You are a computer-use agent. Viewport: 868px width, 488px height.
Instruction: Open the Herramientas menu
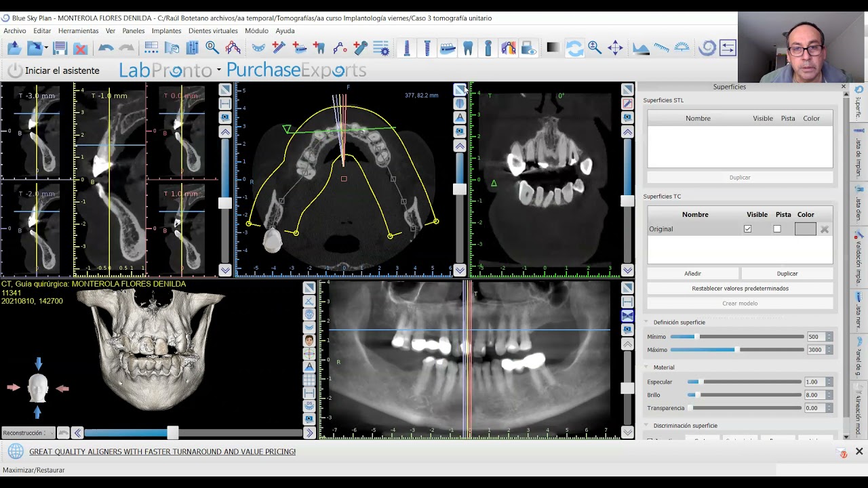pos(79,30)
